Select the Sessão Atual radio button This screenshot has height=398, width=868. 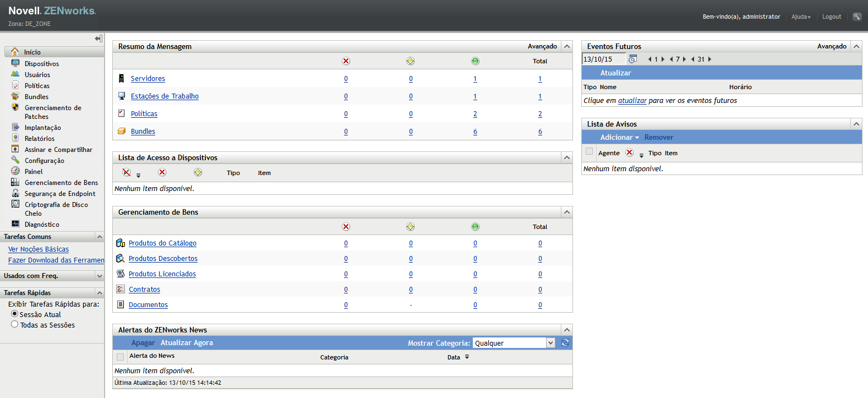click(15, 314)
